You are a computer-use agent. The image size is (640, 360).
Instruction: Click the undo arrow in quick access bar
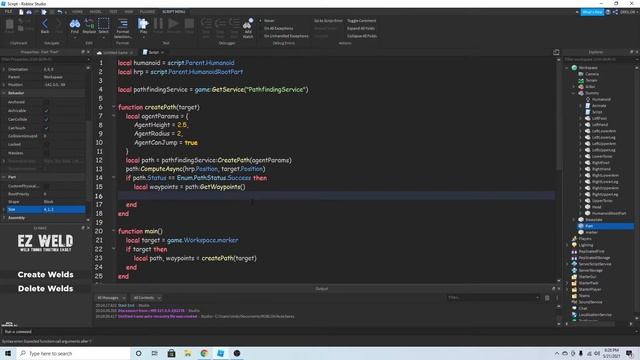pyautogui.click(x=60, y=12)
